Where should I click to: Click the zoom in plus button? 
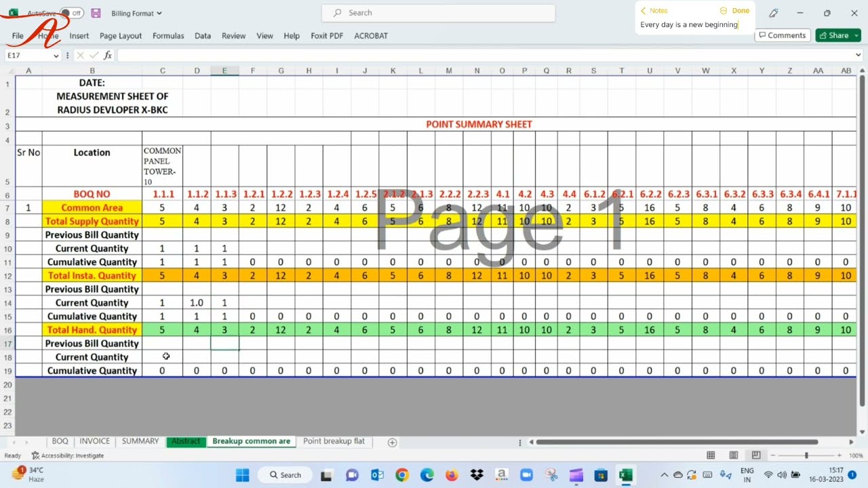point(840,455)
